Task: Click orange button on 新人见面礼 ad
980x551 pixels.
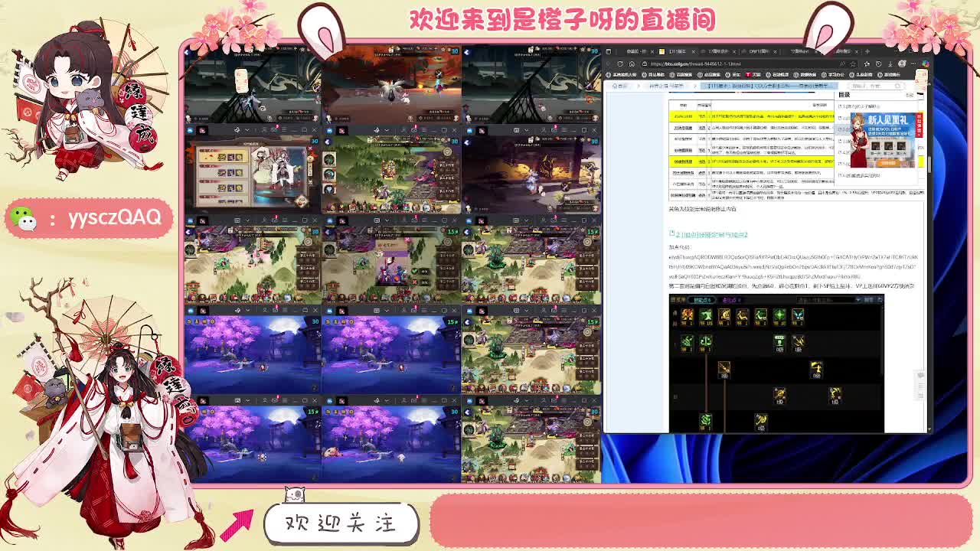Action: [x=890, y=163]
